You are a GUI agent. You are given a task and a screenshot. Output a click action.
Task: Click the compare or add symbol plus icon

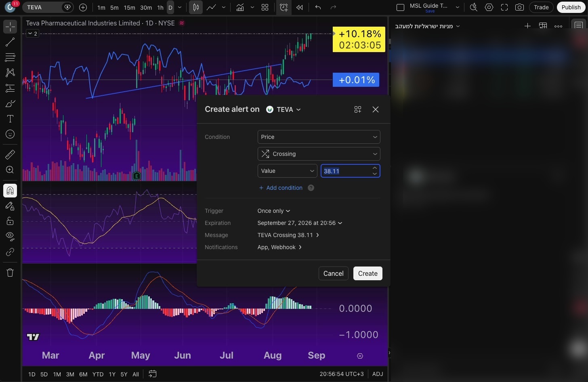pos(83,7)
